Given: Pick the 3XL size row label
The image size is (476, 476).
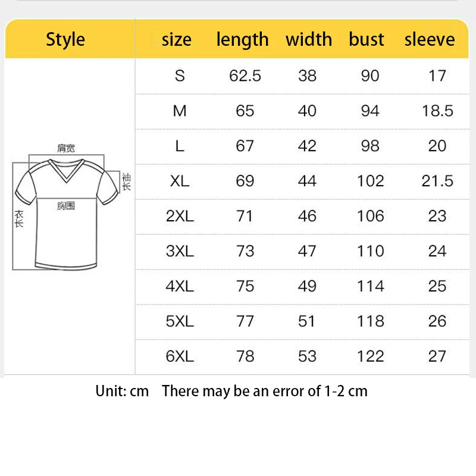Looking at the screenshot, I should 180,251.
